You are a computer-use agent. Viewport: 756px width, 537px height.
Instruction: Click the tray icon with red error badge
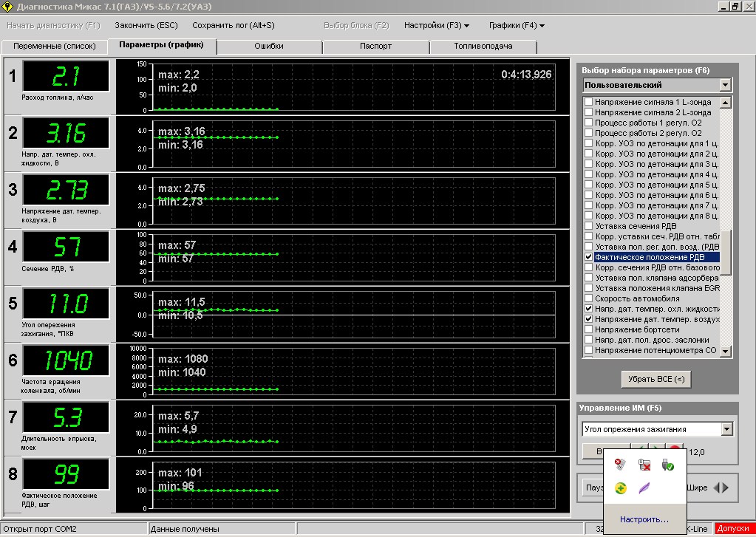[621, 465]
